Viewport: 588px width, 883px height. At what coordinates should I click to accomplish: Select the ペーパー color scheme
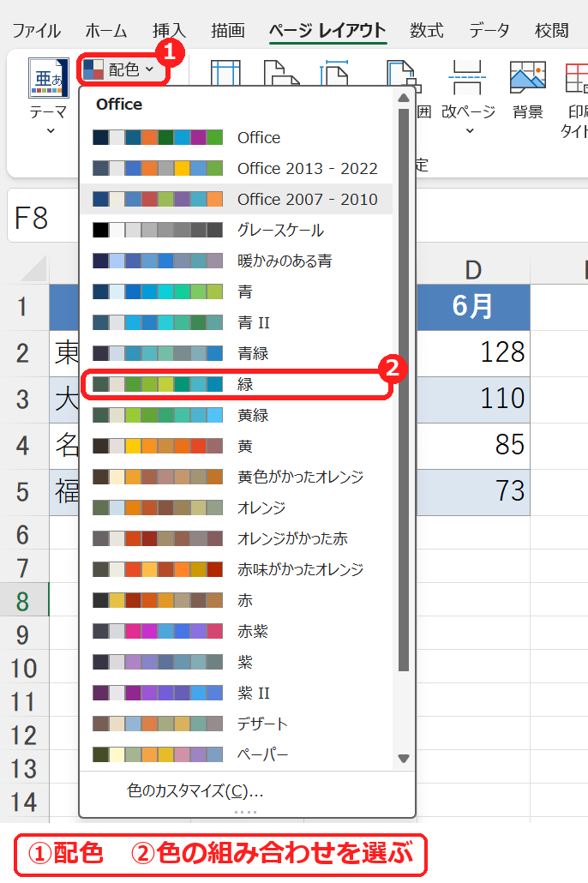coord(236,754)
